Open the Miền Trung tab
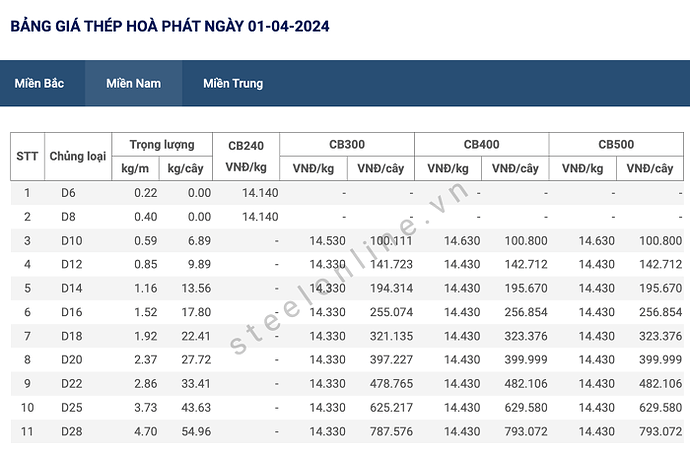The height and width of the screenshot is (453, 690). coord(233,83)
